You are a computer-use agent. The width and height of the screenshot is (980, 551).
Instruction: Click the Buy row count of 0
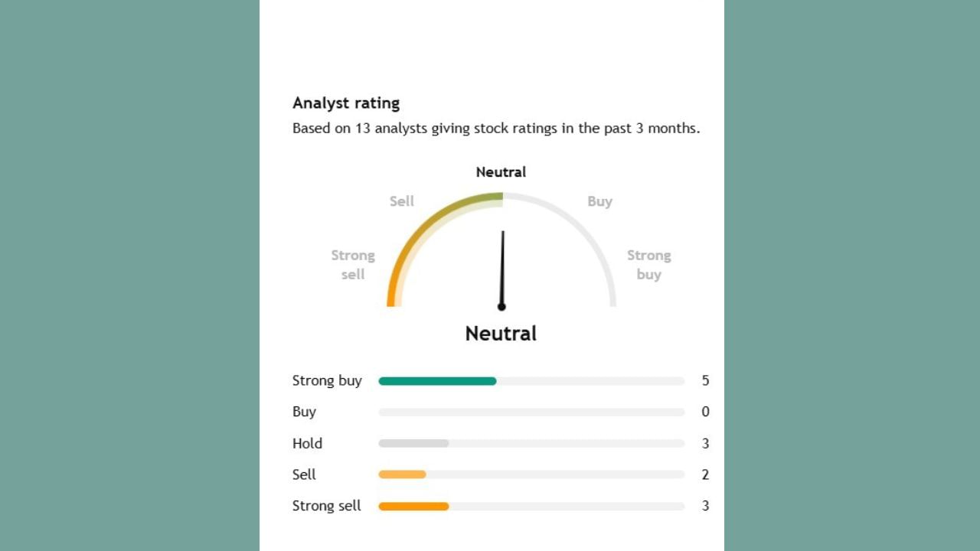coord(705,412)
